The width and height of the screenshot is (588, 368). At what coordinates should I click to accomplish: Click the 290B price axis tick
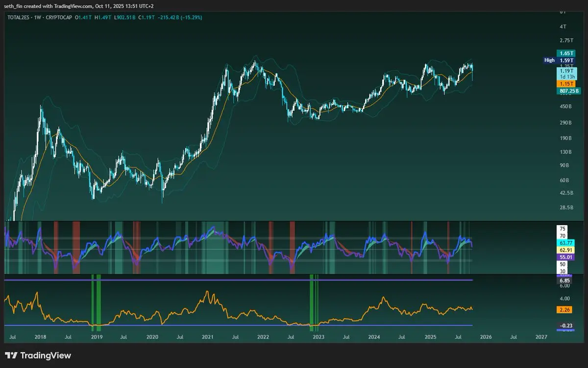(565, 122)
